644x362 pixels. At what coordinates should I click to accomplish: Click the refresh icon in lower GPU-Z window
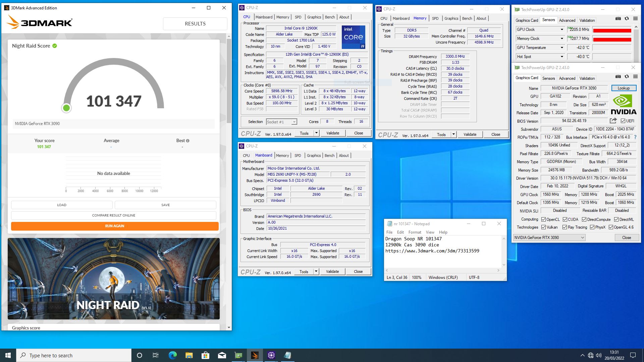click(x=627, y=77)
